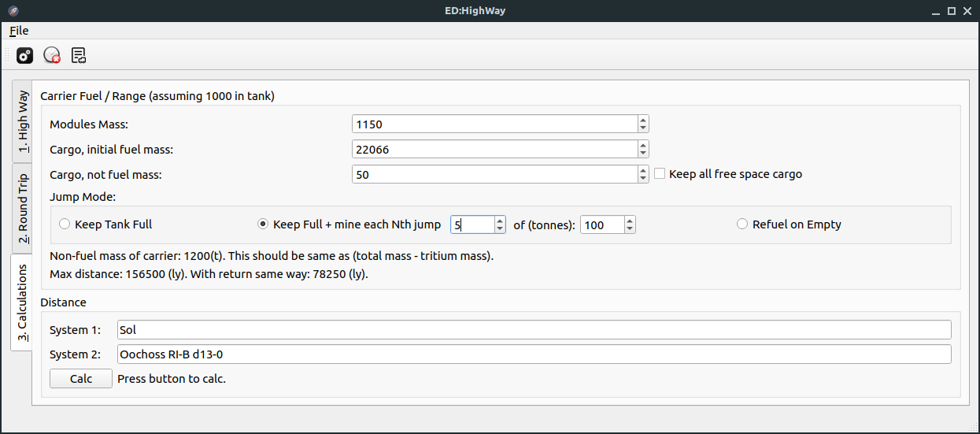Decrease Cargo initial fuel mass
Screen dimensions: 980x434
(x=643, y=154)
